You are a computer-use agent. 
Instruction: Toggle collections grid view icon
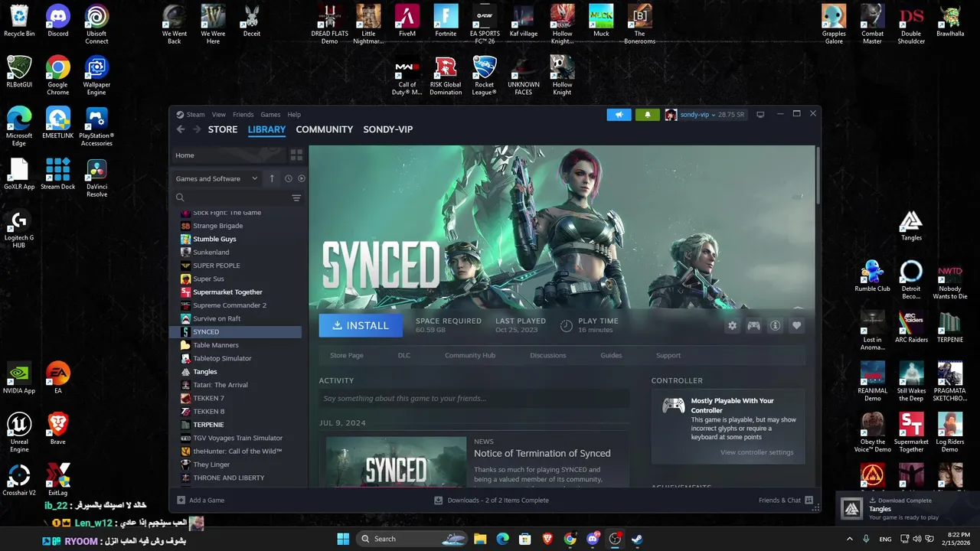(x=296, y=155)
